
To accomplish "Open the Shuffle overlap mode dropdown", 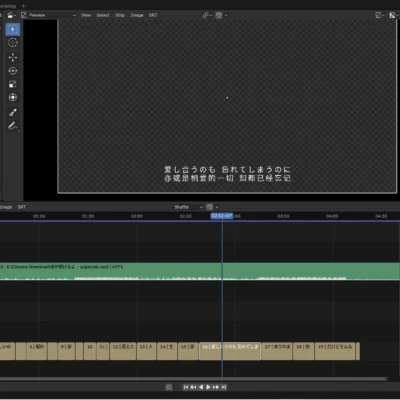I will click(188, 207).
